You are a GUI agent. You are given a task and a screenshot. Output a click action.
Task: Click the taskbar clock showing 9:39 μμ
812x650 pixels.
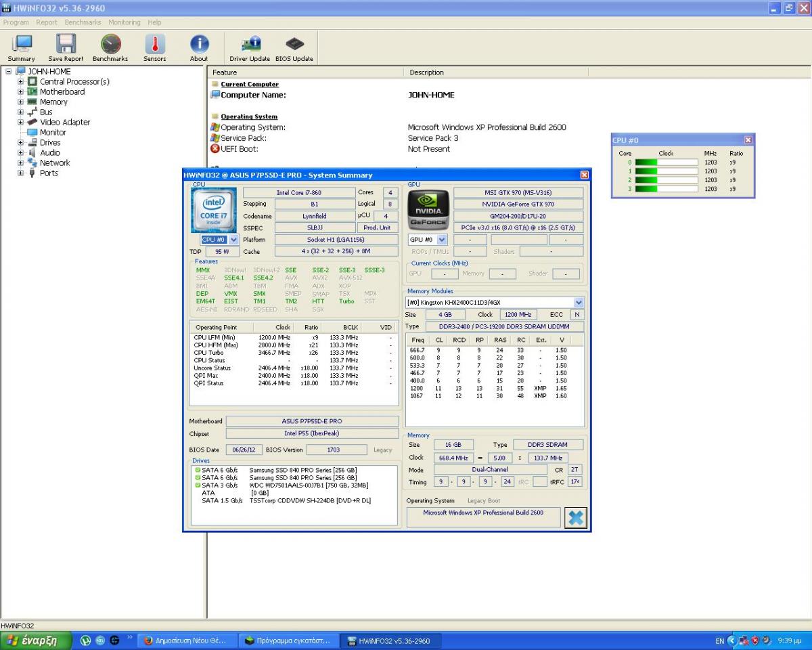pyautogui.click(x=790, y=641)
